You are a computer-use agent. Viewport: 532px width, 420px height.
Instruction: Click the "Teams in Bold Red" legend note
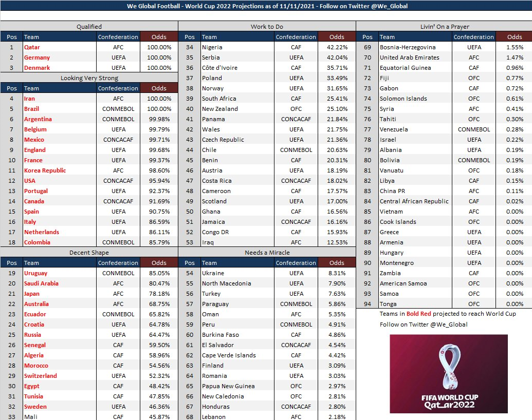click(447, 314)
